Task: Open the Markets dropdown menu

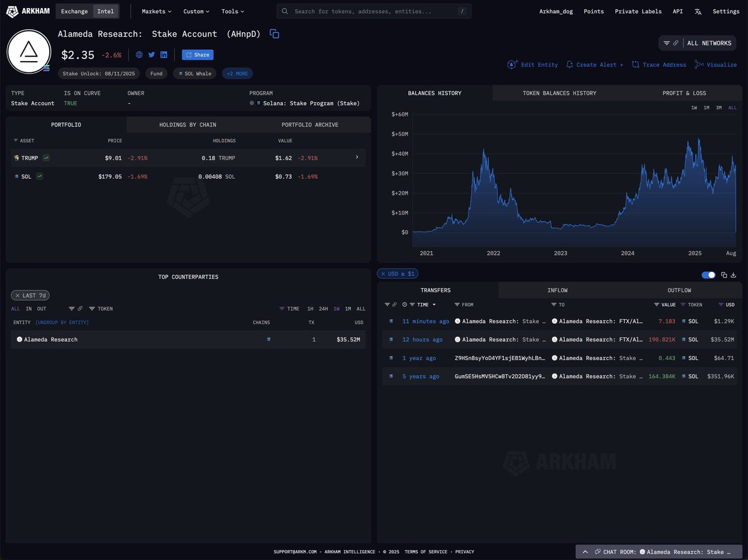Action: 156,11
